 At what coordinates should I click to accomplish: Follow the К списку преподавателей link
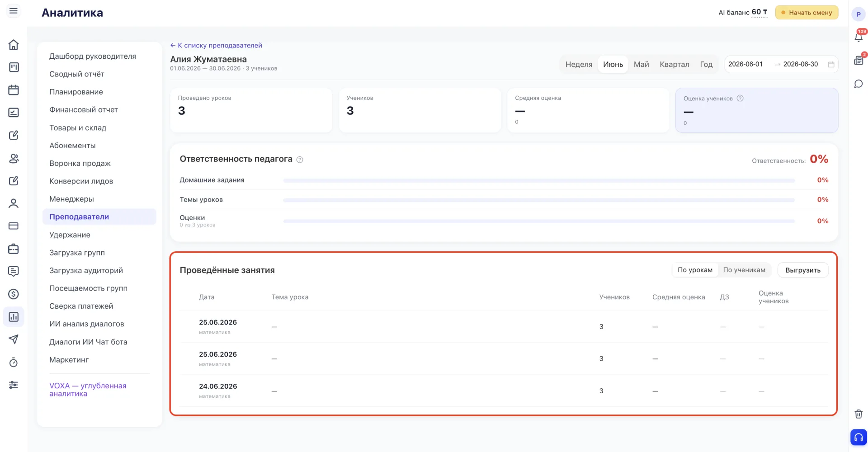pyautogui.click(x=216, y=45)
